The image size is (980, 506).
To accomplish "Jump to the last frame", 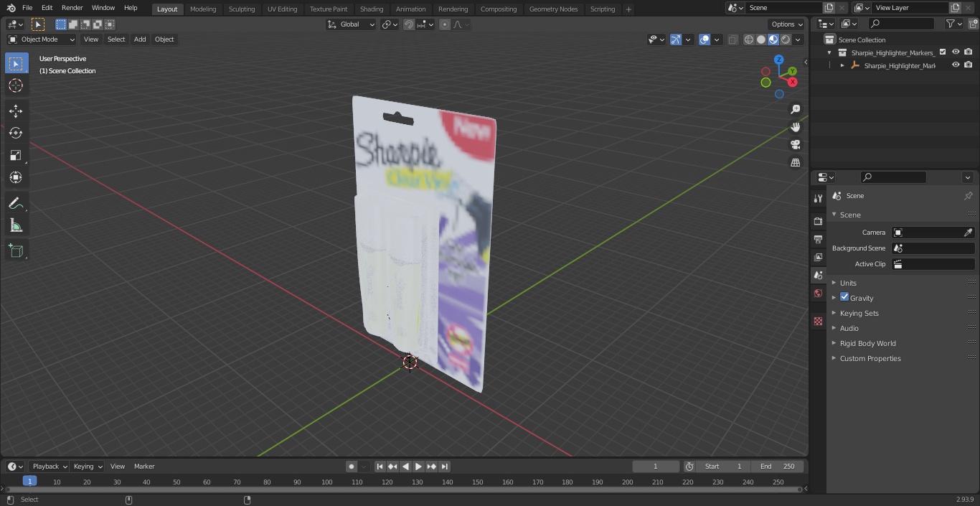I will tap(444, 467).
